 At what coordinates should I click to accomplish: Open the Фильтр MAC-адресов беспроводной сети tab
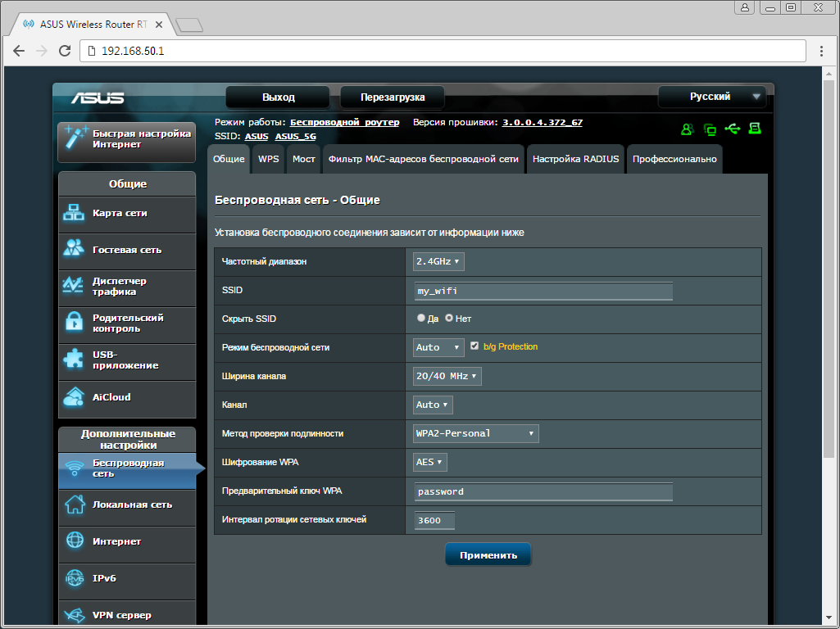423,159
